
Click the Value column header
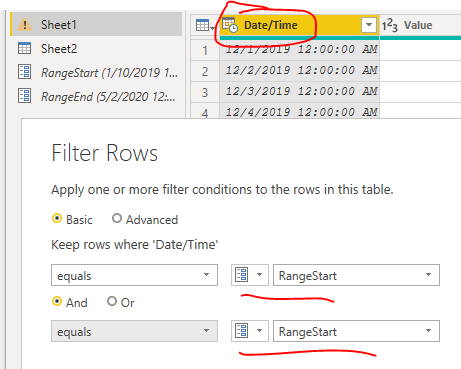[421, 25]
